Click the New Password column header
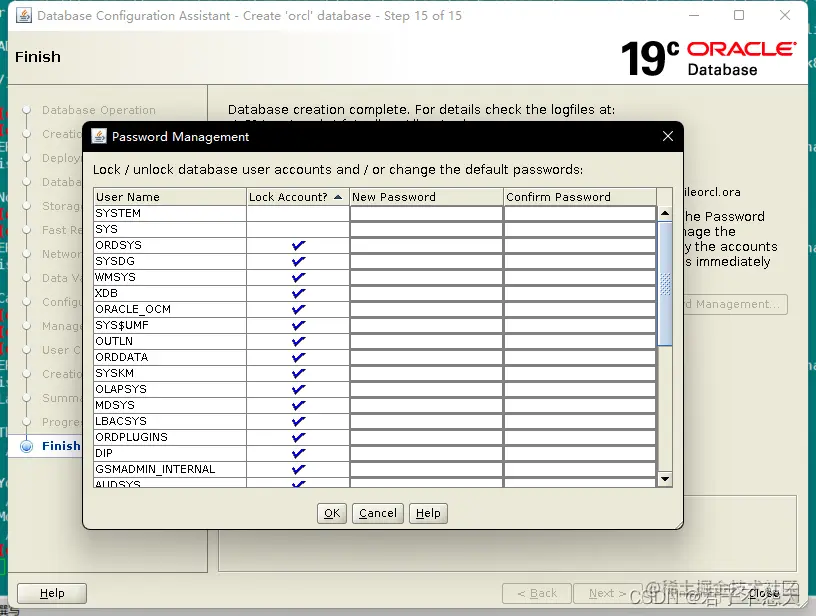Image resolution: width=816 pixels, height=616 pixels. pyautogui.click(x=426, y=197)
